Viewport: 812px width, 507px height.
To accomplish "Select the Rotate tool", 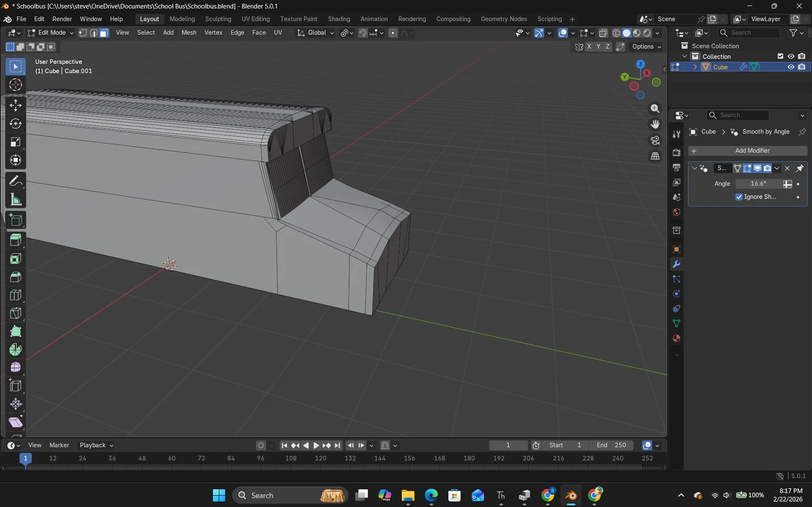I will pos(16,123).
